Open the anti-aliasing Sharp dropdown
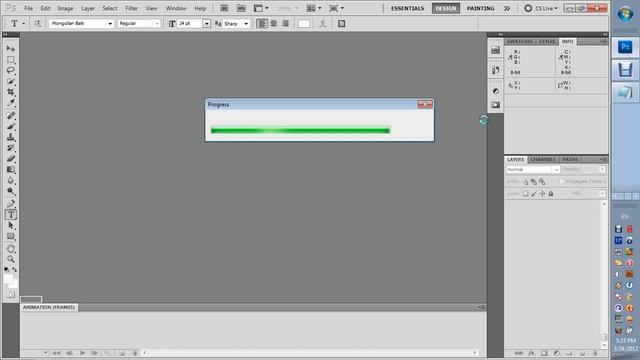The height and width of the screenshot is (360, 640). pos(246,24)
